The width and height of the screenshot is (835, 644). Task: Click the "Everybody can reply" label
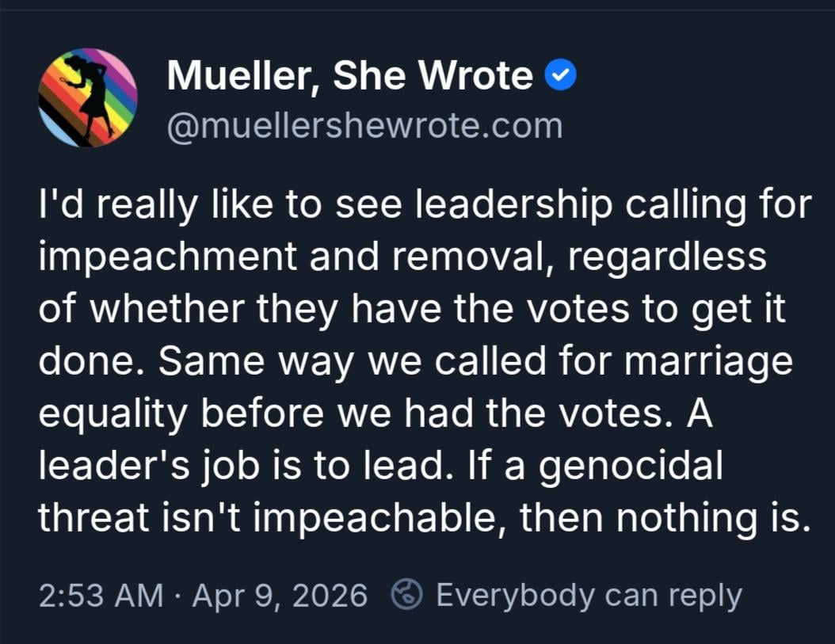pyautogui.click(x=589, y=595)
